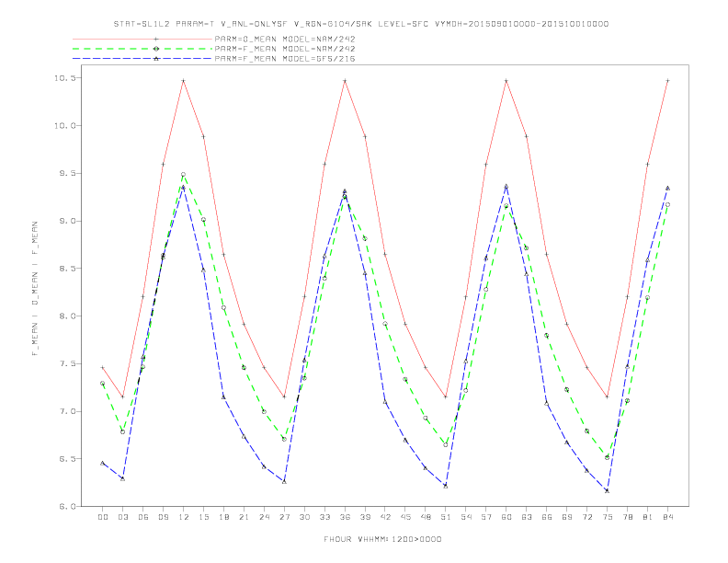Click x-axis tick label 33

[324, 517]
